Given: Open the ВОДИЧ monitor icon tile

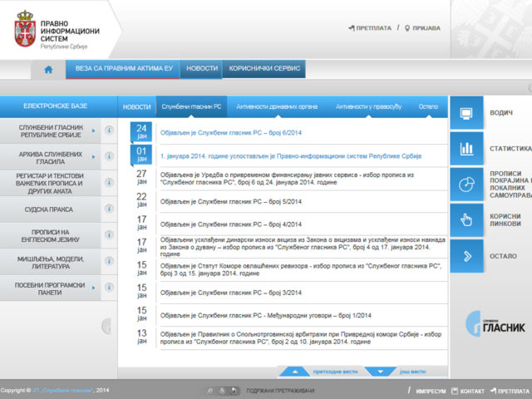Looking at the screenshot, I should [x=466, y=112].
